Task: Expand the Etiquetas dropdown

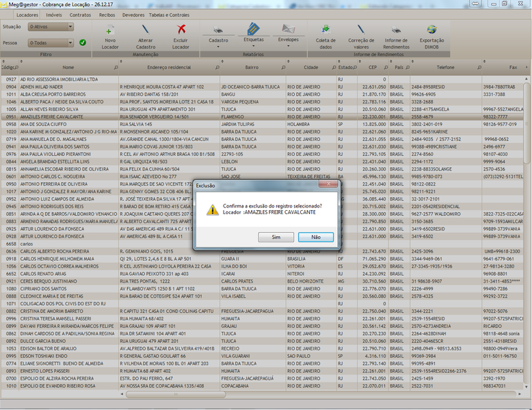Action: click(254, 46)
